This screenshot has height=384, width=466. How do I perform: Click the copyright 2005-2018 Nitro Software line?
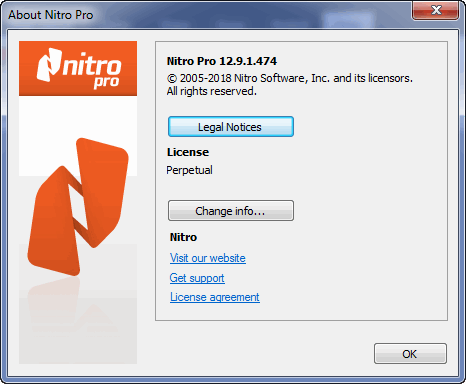[290, 78]
